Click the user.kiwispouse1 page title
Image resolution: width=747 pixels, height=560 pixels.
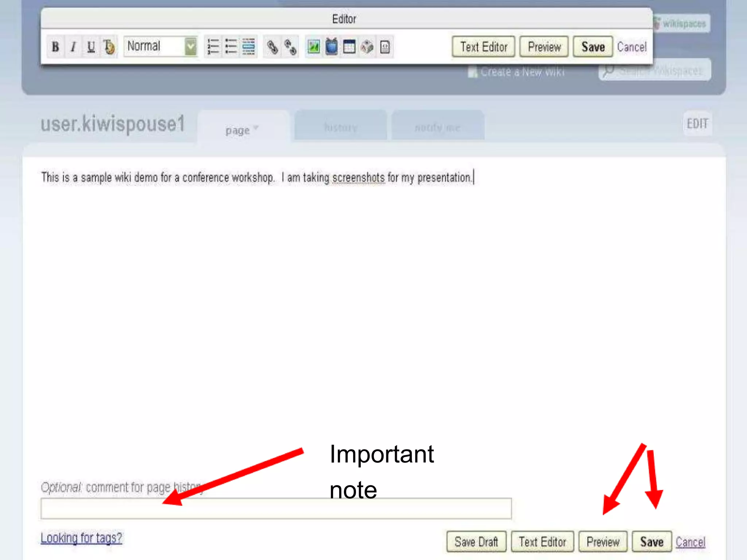click(113, 124)
